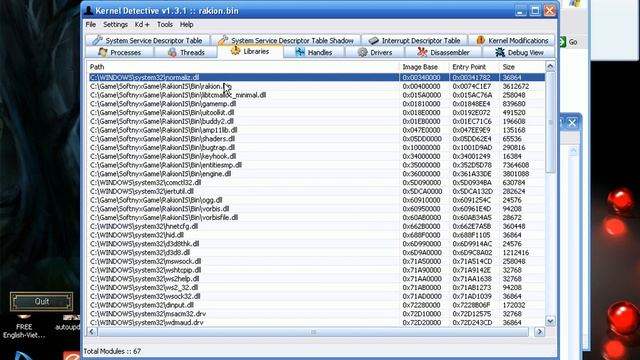Select the msacm32.drv row
Viewport: 640px width, 360px height.
pyautogui.click(x=317, y=314)
